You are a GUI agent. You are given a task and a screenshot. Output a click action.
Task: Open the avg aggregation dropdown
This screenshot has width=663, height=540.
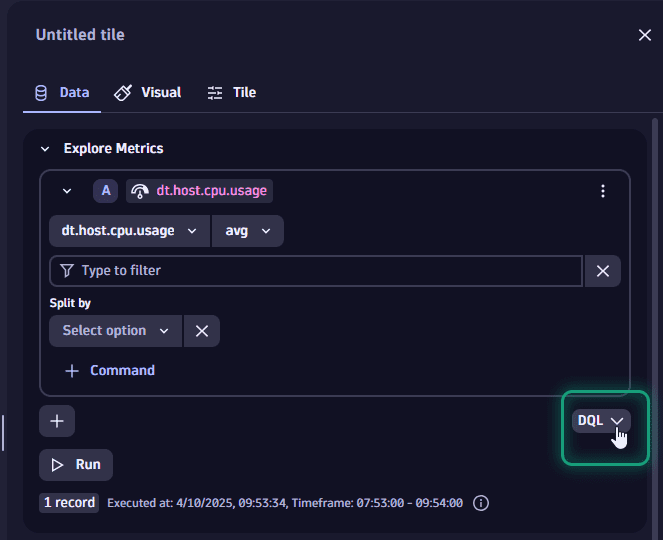point(248,231)
